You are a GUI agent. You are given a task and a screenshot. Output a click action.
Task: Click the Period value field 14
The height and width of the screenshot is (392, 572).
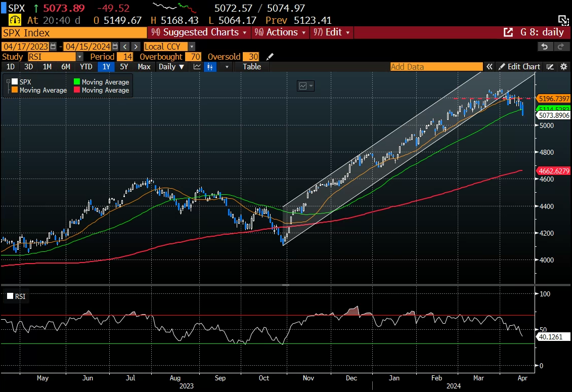[x=125, y=57]
